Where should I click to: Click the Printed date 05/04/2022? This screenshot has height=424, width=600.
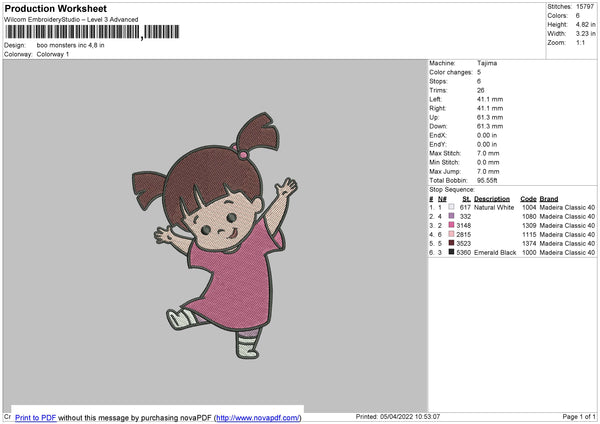[x=396, y=417]
